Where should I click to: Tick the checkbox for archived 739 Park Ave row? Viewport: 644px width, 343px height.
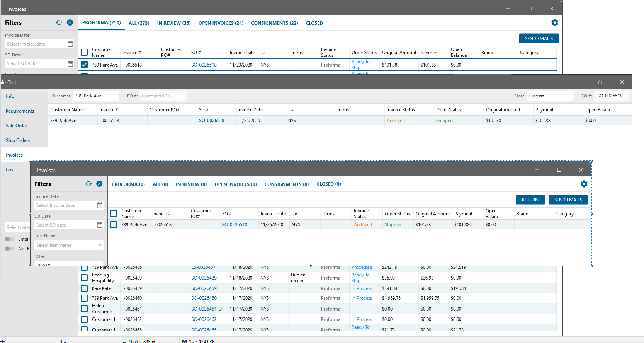(114, 225)
